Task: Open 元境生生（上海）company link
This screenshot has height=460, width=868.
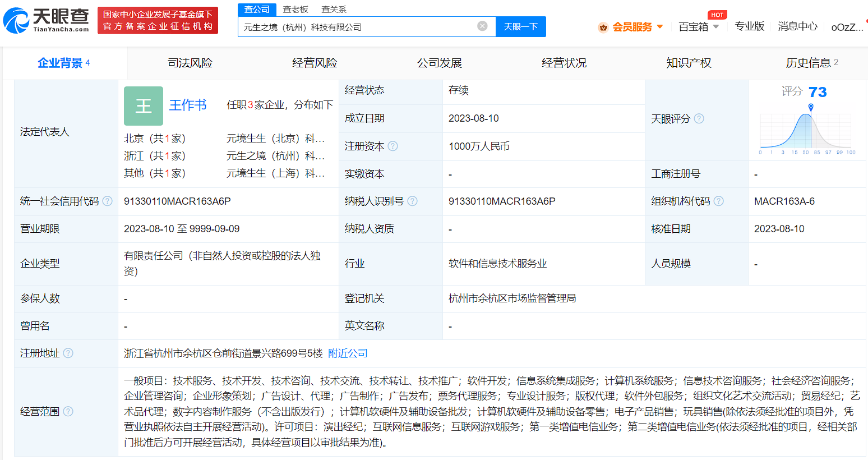Action: tap(275, 173)
